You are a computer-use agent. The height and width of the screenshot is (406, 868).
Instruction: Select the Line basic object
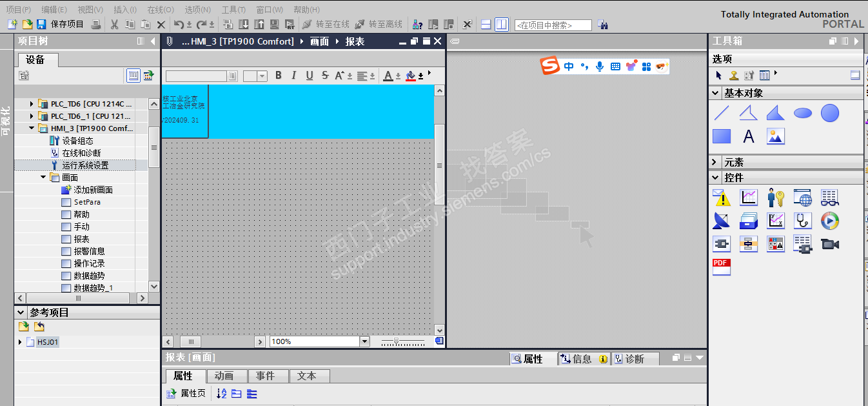(722, 114)
